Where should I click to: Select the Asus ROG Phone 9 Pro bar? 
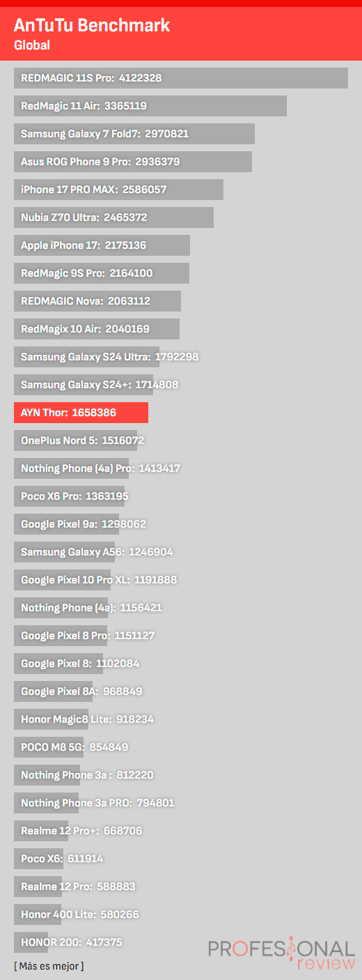pyautogui.click(x=133, y=162)
